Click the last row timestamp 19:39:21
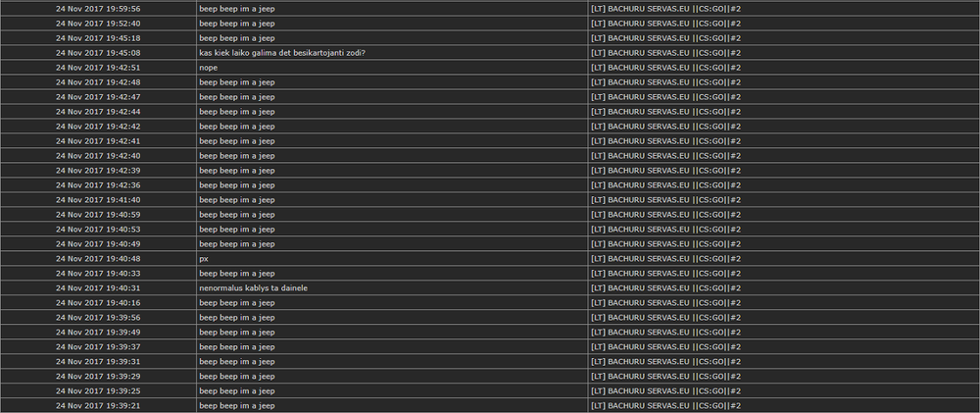Screen dimensions: 980x413 click(98, 406)
